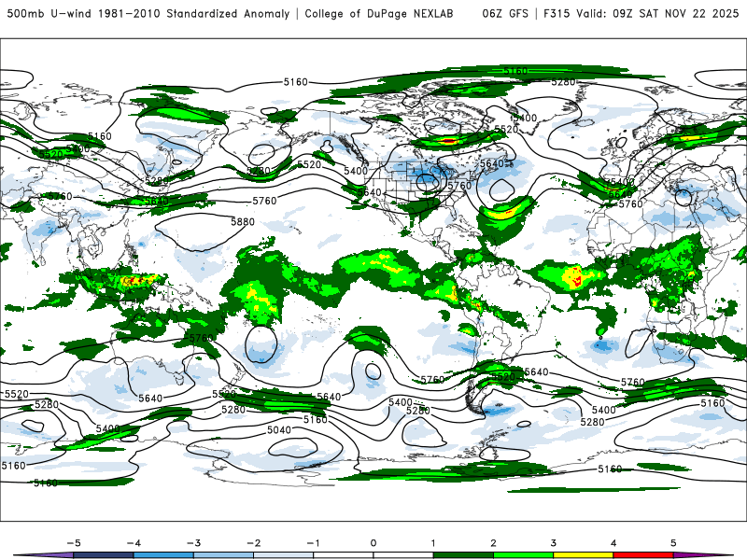This screenshot has height=560, width=747.
Task: Click the '500mb U-wind' title text
Action: (x=49, y=13)
